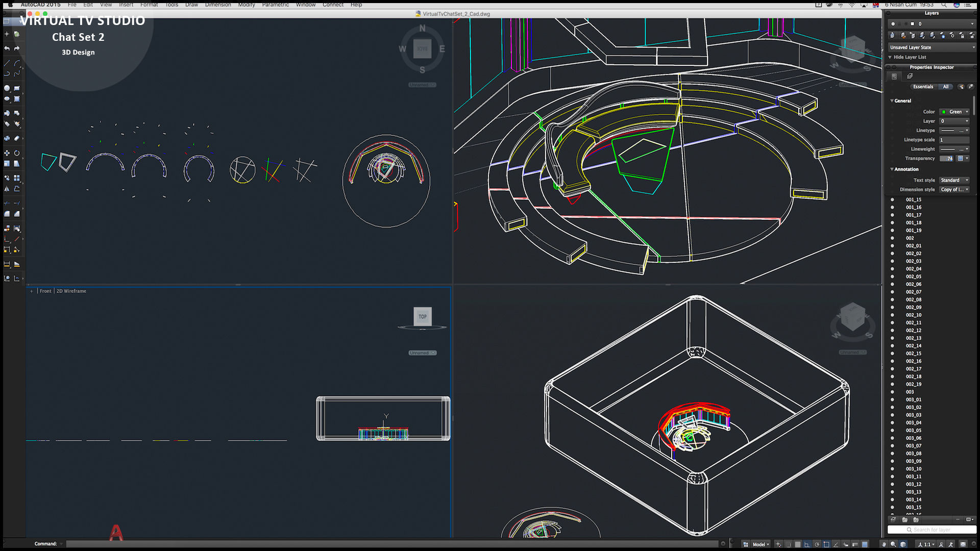Click the Pan hand icon in status bar
The height and width of the screenshot is (551, 980).
884,544
